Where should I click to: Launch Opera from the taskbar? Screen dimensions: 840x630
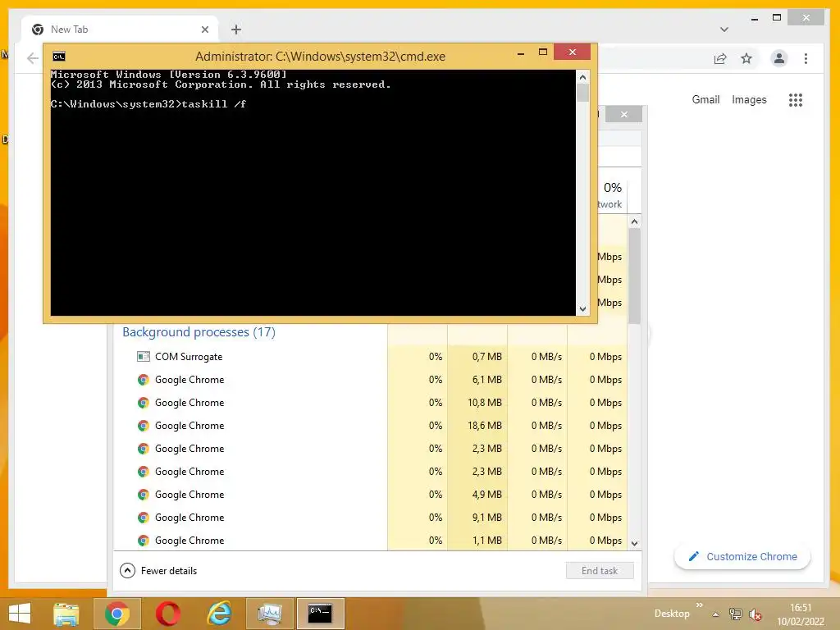[167, 614]
